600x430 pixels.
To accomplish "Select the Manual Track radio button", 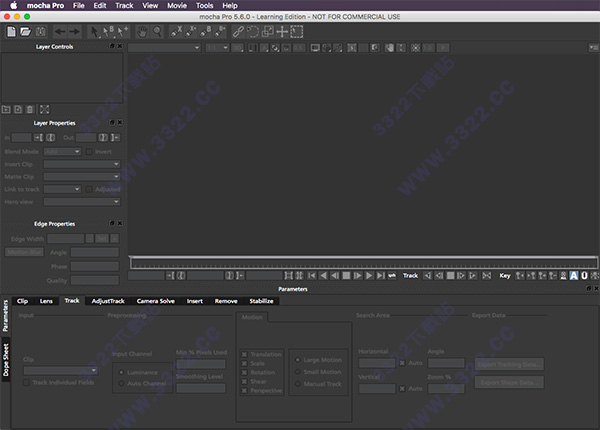I will 298,384.
